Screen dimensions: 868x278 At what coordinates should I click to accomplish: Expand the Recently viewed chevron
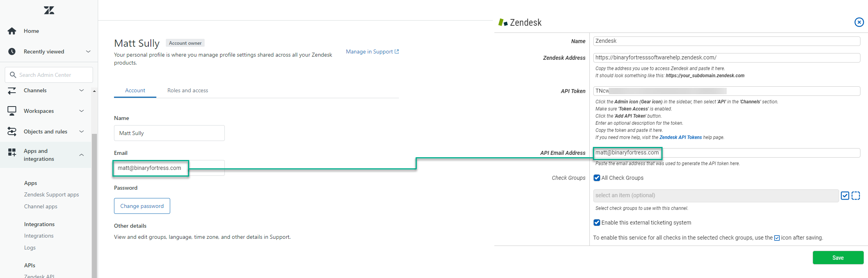(x=88, y=51)
